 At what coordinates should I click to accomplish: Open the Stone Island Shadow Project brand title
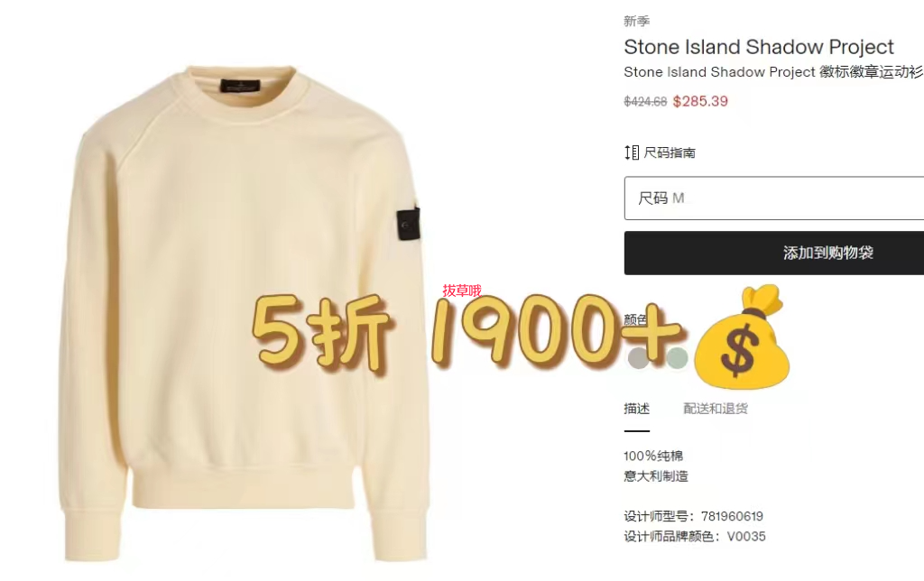(x=758, y=47)
